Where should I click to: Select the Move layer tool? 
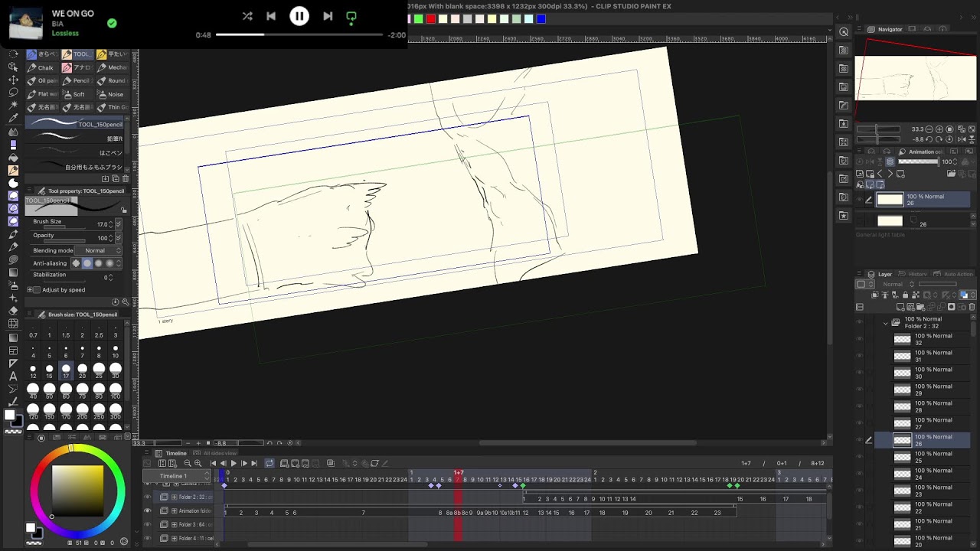tap(13, 80)
